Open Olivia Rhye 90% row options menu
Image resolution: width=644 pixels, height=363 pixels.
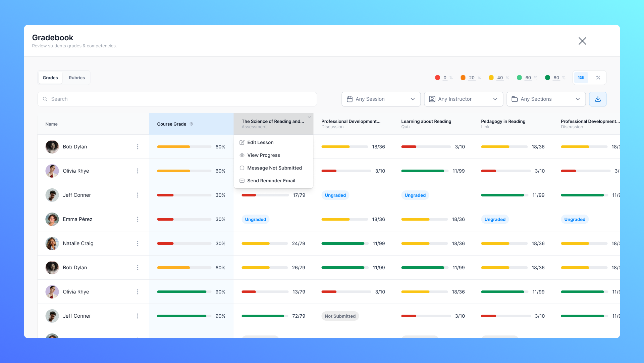click(x=138, y=292)
